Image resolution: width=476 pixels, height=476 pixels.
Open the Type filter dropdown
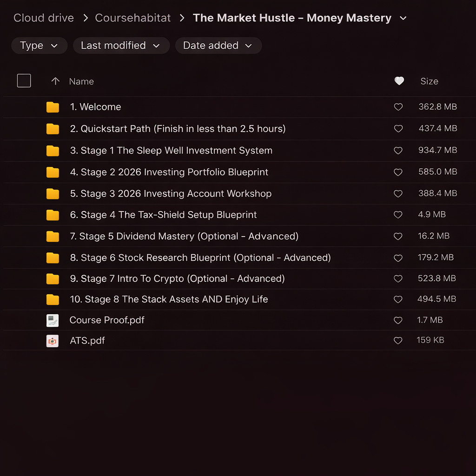coord(39,46)
